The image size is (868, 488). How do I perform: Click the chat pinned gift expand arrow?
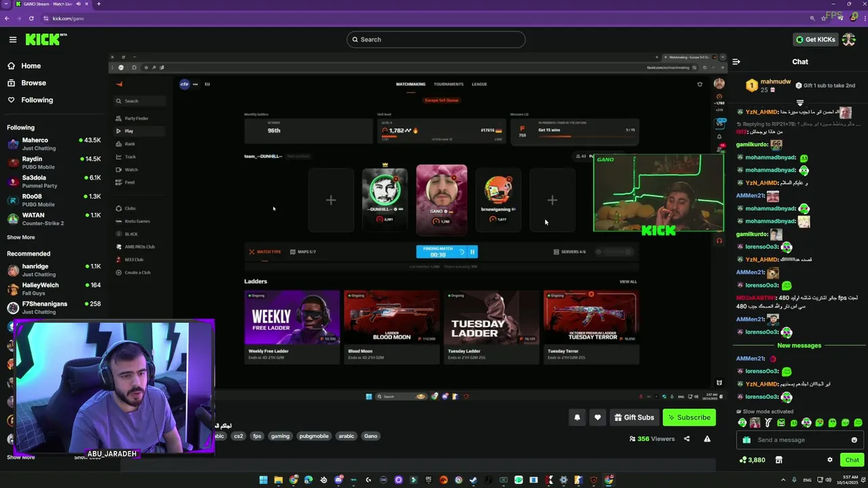(800, 102)
